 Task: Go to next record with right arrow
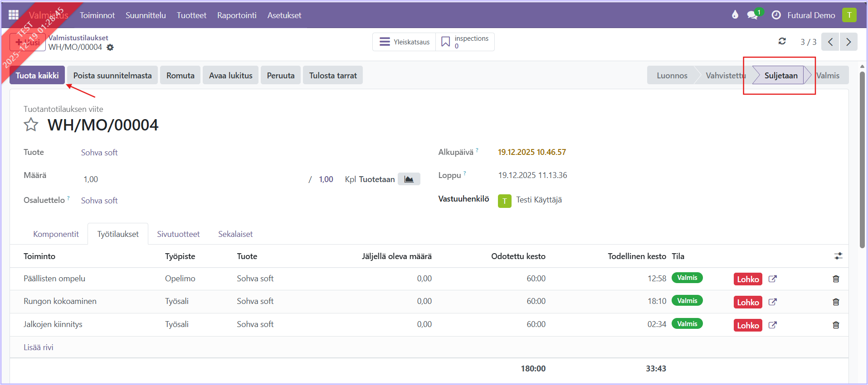tap(848, 42)
